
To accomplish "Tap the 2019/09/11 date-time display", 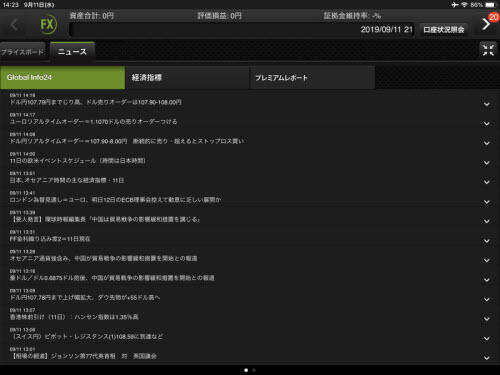I will [387, 30].
